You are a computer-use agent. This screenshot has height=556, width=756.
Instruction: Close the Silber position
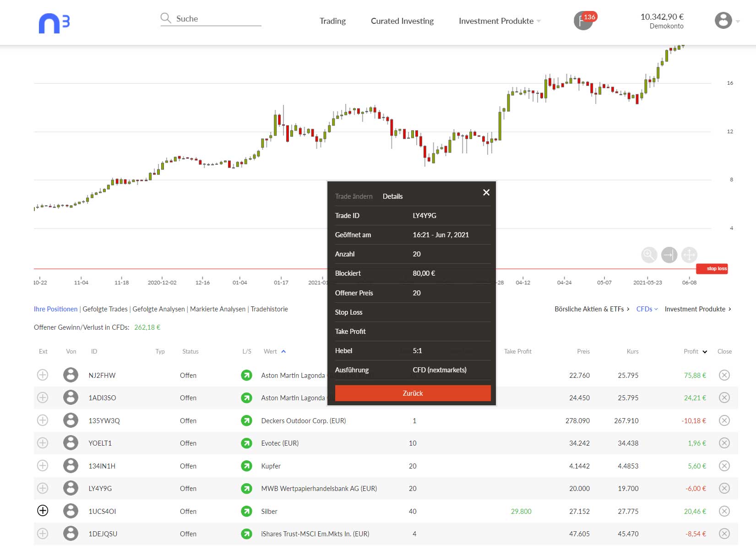coord(724,511)
